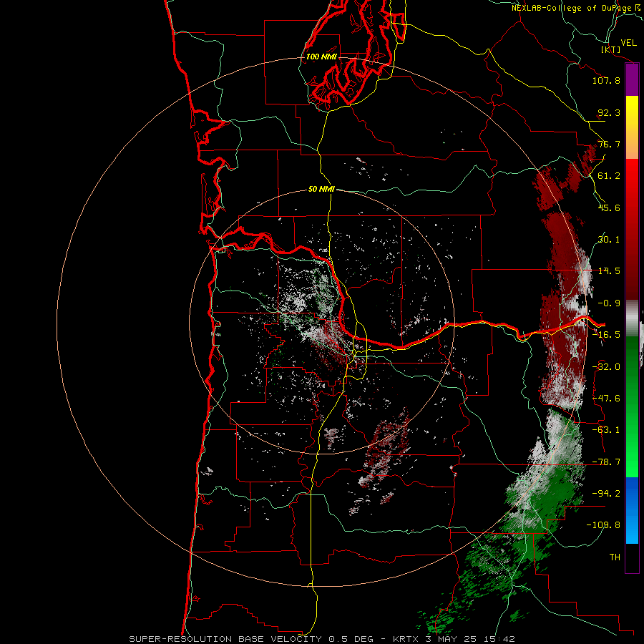Image resolution: width=644 pixels, height=644 pixels.
Task: Click the 45.6 velocity scale value
Action: coord(609,208)
